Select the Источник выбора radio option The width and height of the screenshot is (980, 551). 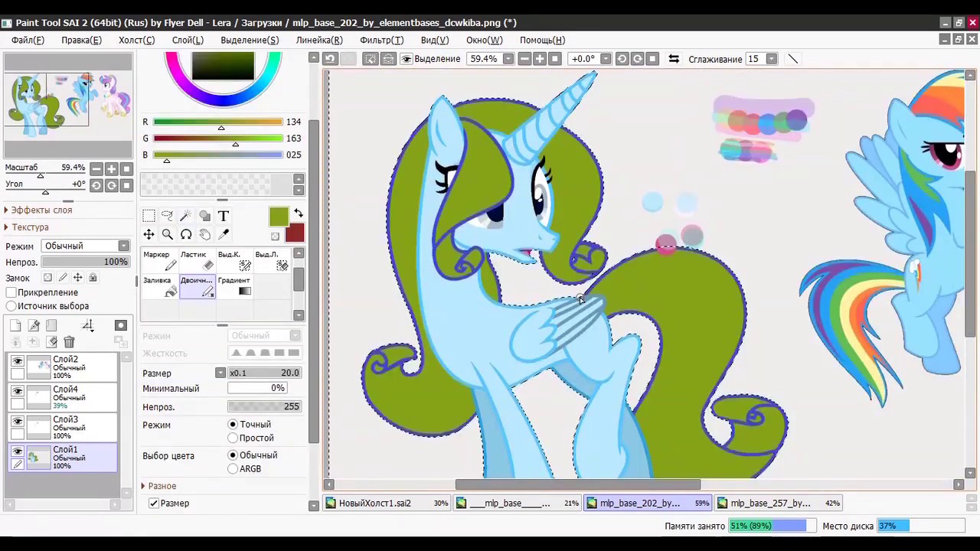click(11, 305)
